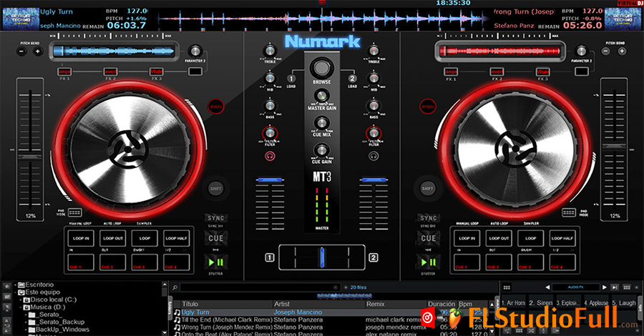Click the right deck album cover thumbnail

tap(623, 19)
